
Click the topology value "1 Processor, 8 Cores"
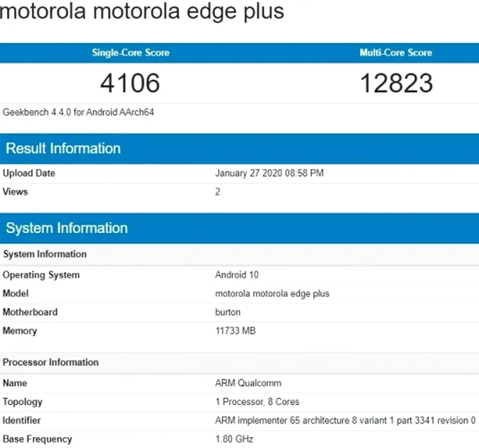(257, 402)
